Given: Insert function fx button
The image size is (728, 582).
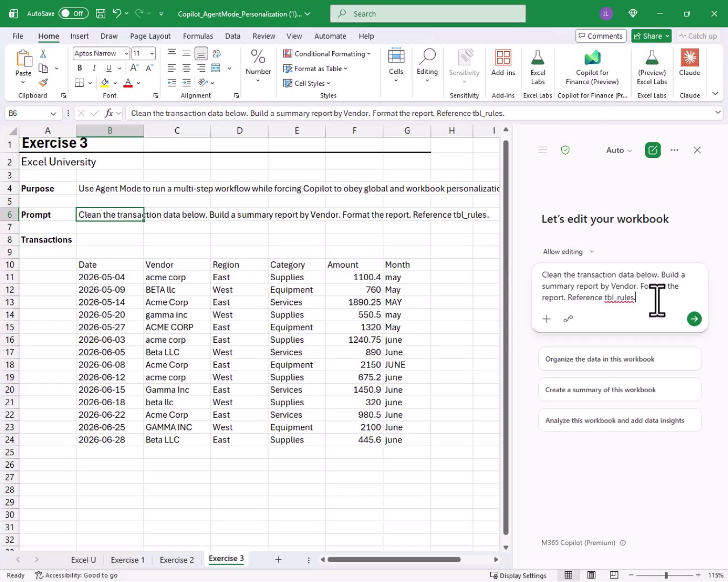Looking at the screenshot, I should (109, 113).
